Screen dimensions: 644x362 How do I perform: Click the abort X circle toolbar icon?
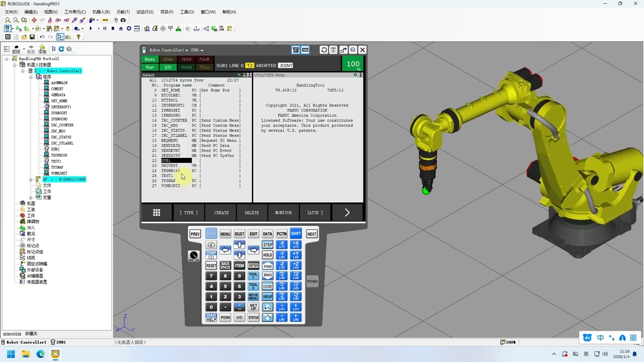click(129, 29)
